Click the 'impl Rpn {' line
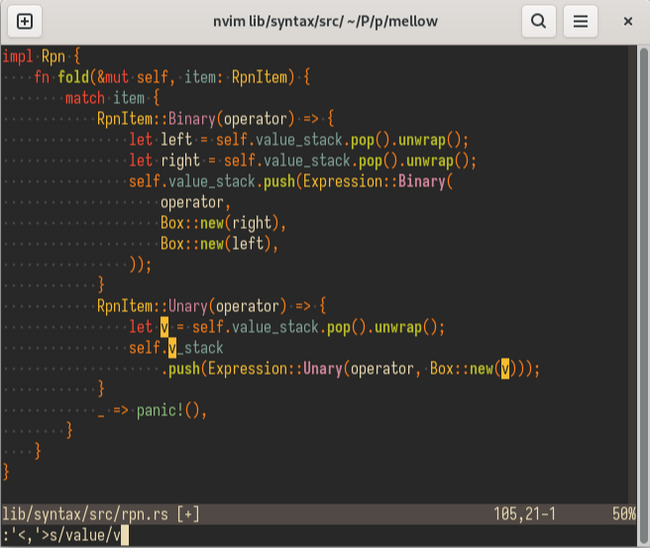Viewport: 650px width, 548px height. (41, 56)
